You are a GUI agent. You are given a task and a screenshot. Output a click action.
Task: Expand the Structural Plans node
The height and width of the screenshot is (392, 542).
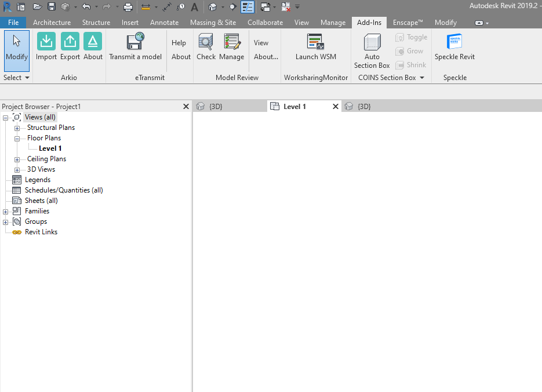coord(17,128)
